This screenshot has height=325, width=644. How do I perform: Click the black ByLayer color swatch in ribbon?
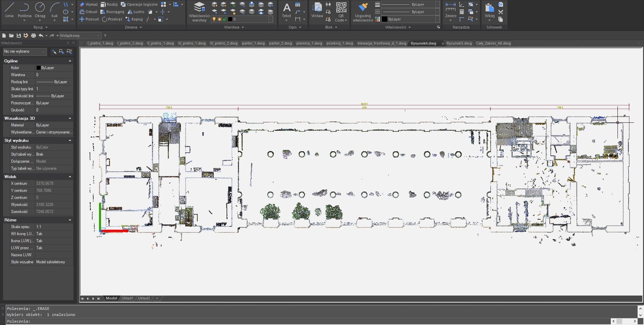(384, 19)
